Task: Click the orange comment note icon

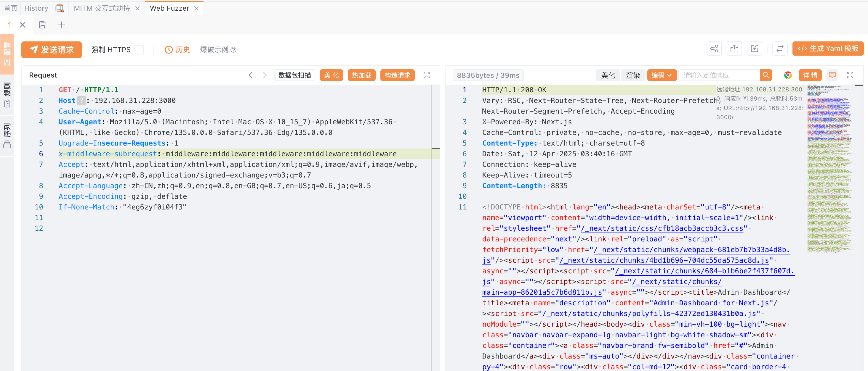Action: 832,75
